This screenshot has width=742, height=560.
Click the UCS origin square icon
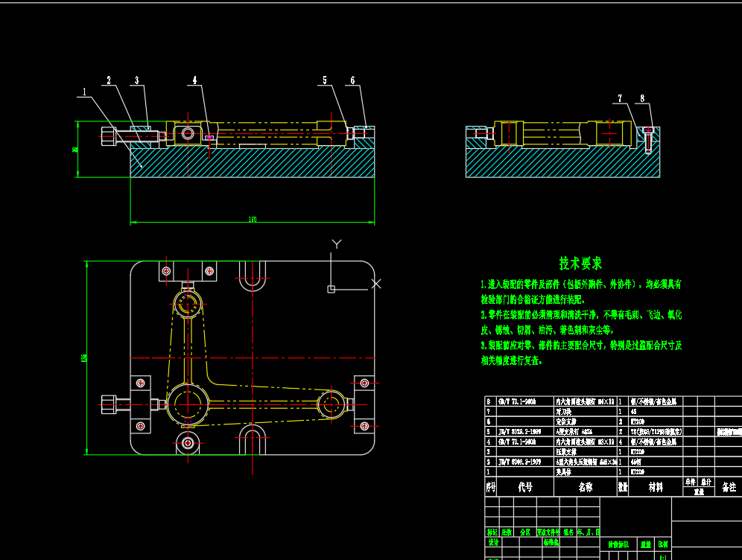tap(332, 289)
